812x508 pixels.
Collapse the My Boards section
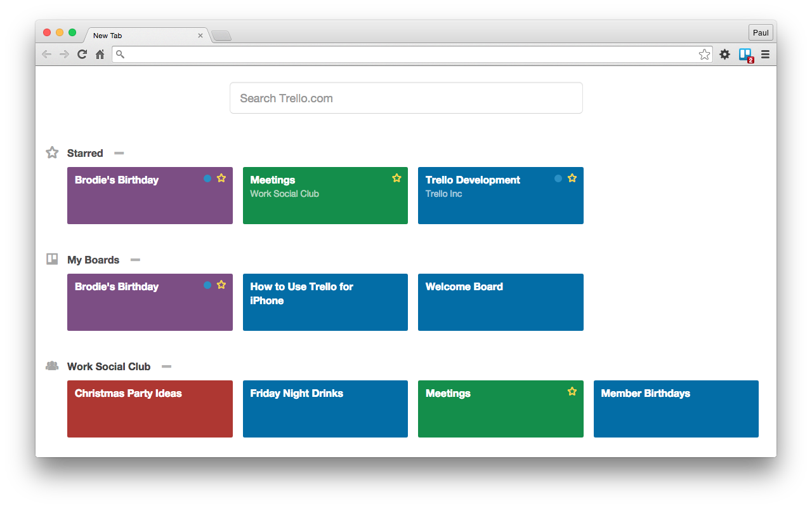[135, 260]
